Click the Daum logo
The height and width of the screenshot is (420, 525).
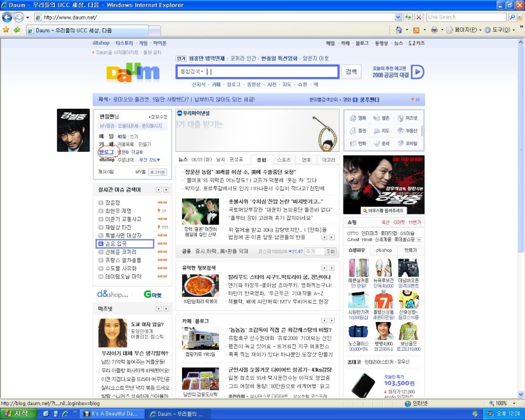coord(133,72)
